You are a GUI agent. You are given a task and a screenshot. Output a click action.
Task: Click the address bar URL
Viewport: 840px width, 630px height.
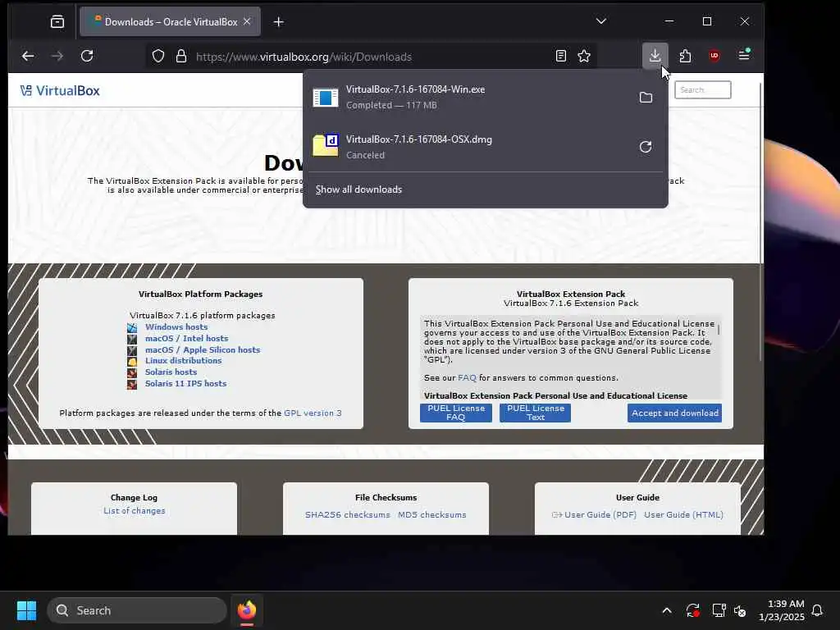(x=304, y=57)
